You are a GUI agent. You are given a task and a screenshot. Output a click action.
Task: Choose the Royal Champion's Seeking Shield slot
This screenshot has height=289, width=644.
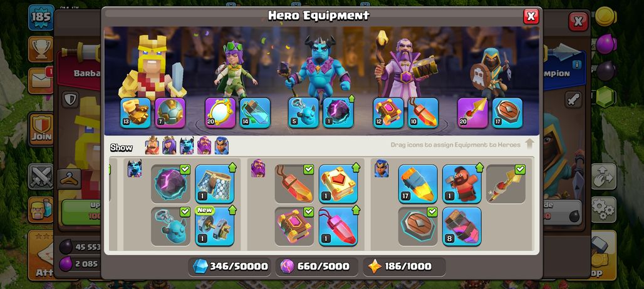507,113
